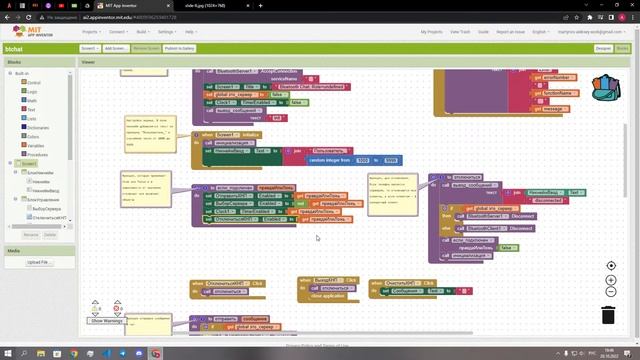640x360 pixels.
Task: Open the Connect menu
Action: coord(118,32)
